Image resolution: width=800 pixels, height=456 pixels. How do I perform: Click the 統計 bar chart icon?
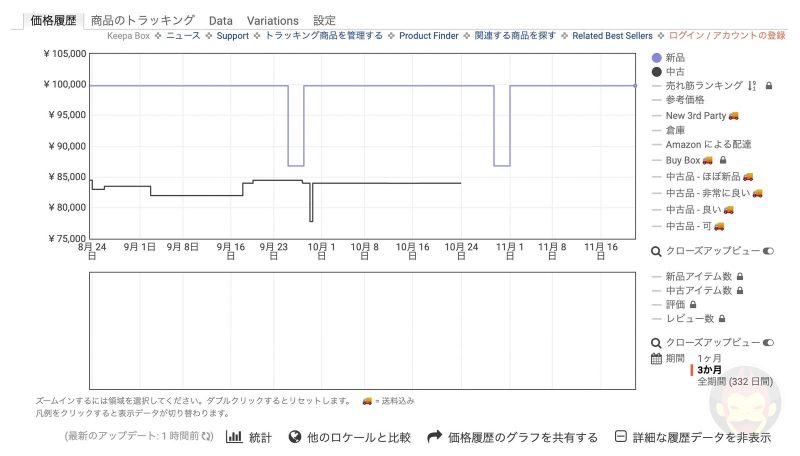pyautogui.click(x=235, y=437)
